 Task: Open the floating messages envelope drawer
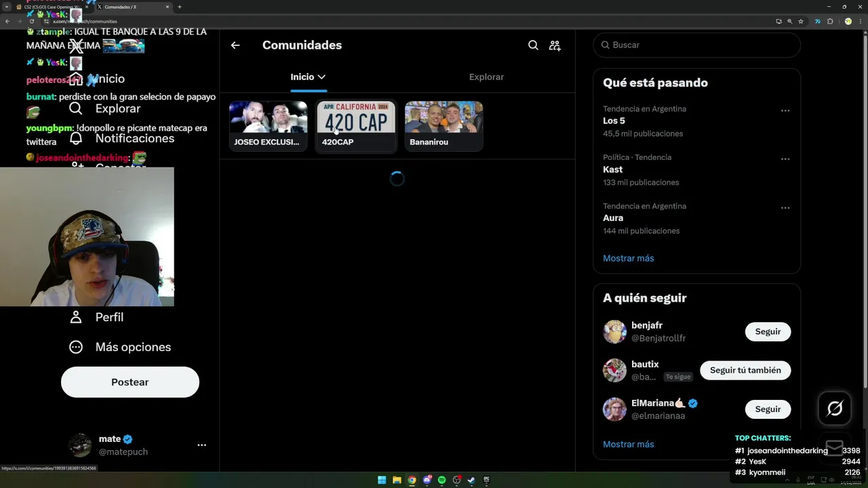pos(835,447)
